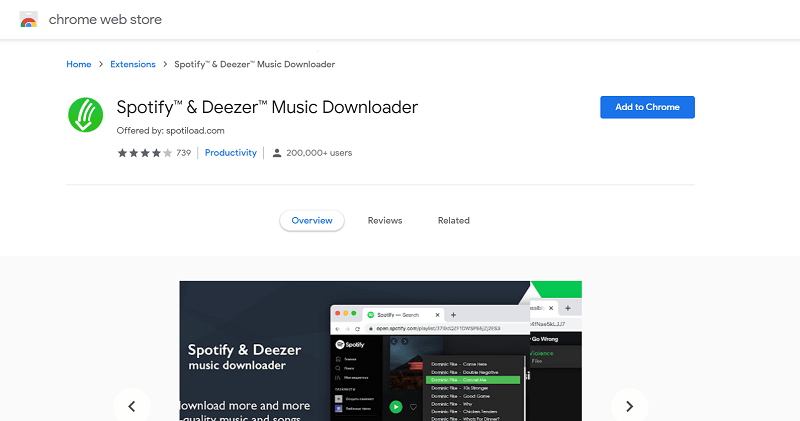
Task: Click the green Spotiload extension icon
Action: point(86,115)
